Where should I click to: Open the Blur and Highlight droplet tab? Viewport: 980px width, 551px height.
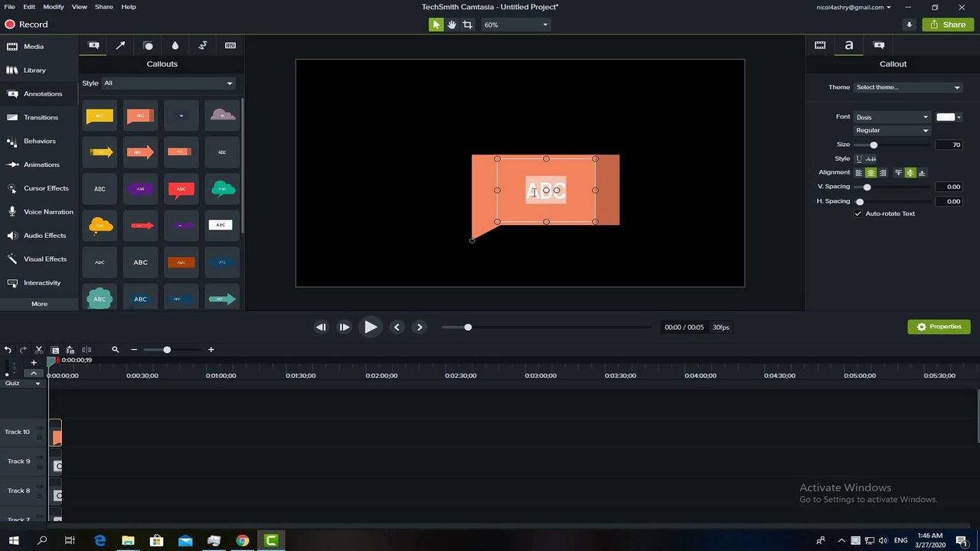175,46
